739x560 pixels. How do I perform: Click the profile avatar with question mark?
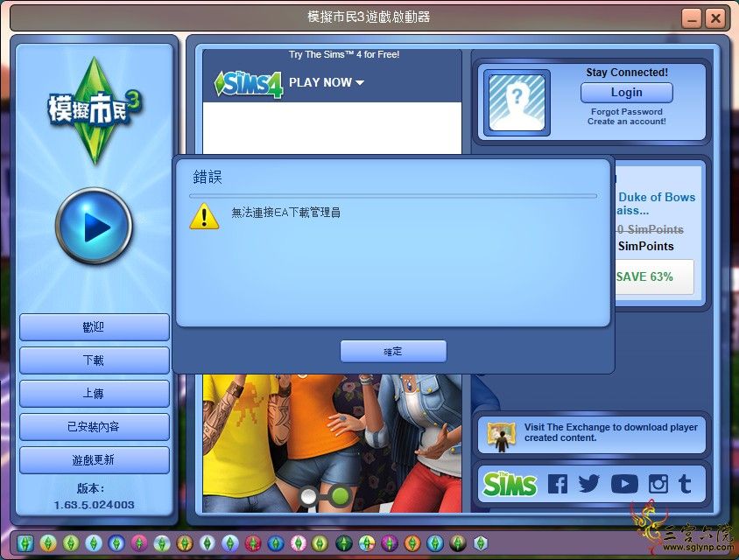(517, 102)
